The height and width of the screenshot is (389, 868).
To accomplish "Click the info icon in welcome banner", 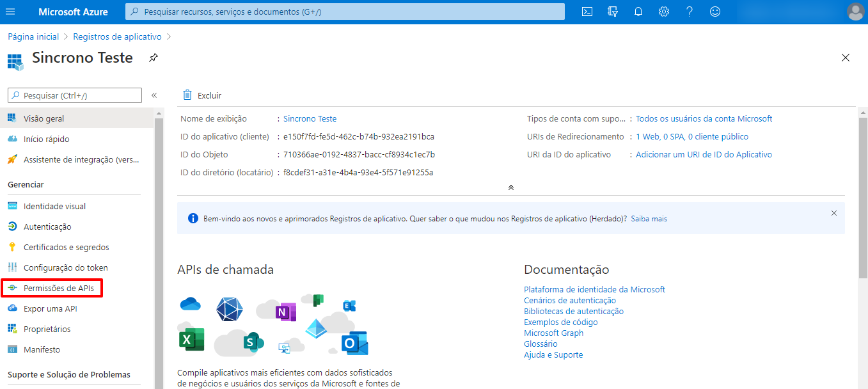I will [x=193, y=218].
